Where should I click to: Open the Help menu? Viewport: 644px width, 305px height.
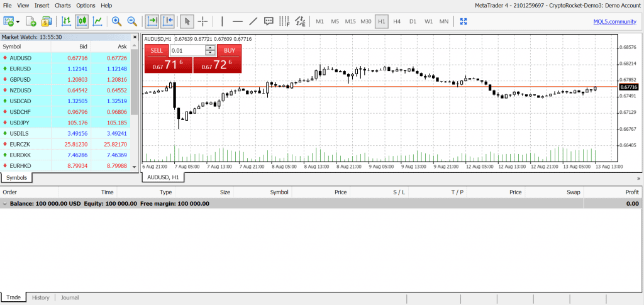[x=106, y=5]
